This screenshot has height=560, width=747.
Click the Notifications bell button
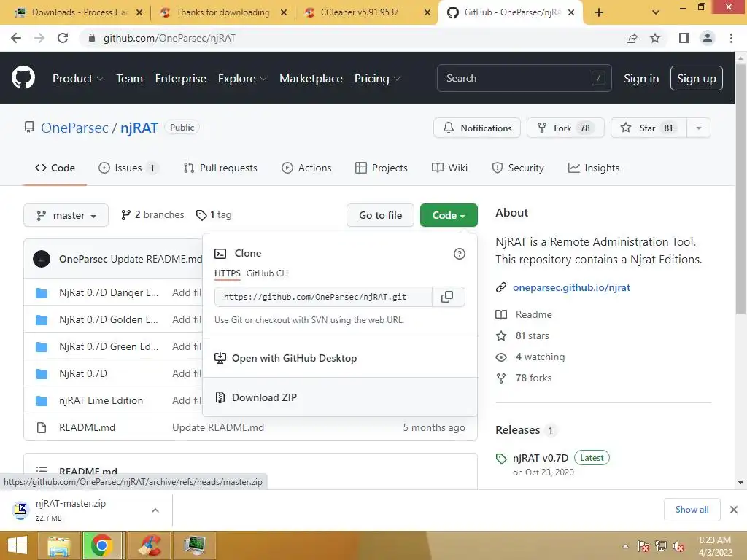(477, 128)
